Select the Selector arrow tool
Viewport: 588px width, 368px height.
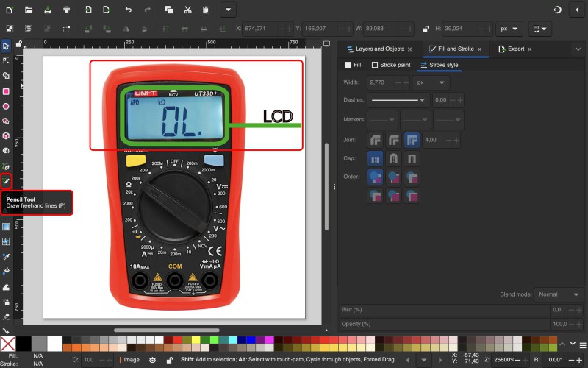click(x=6, y=46)
